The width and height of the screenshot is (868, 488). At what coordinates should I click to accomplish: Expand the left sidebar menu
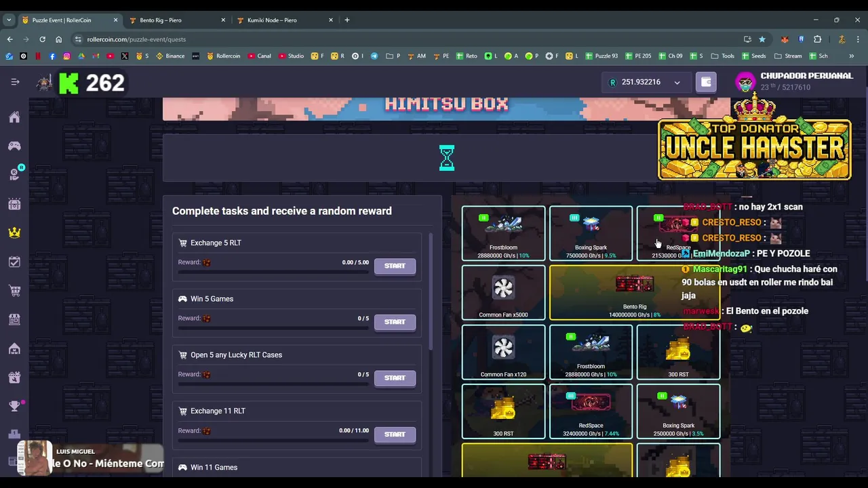tap(15, 82)
